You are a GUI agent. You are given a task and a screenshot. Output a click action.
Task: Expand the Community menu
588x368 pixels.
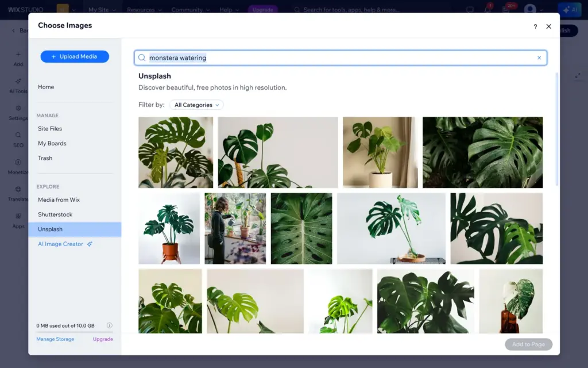(x=191, y=10)
